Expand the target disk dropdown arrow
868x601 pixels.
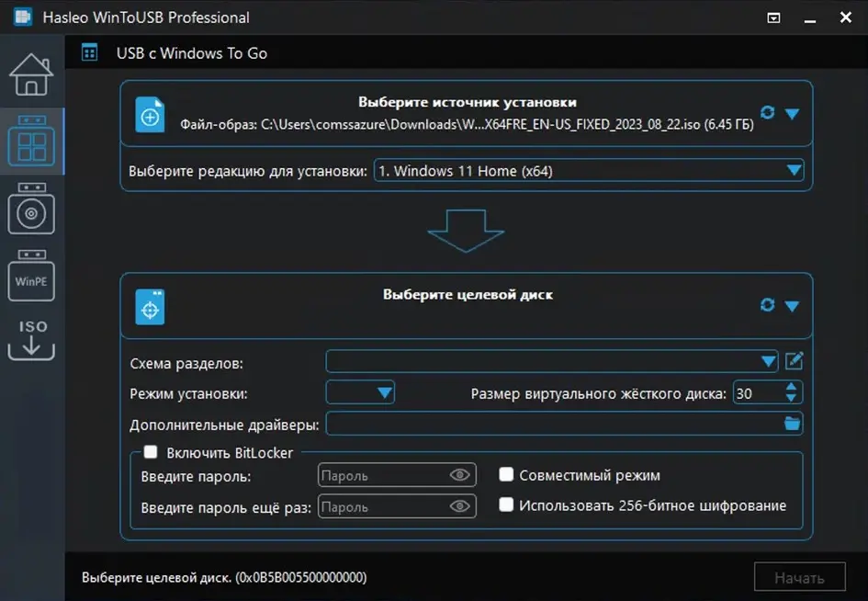pos(792,306)
